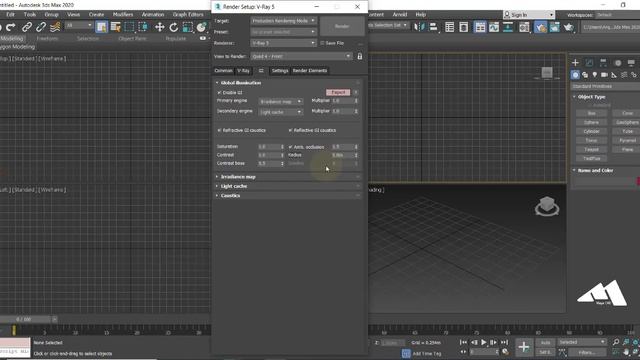The width and height of the screenshot is (640, 360).
Task: Activate the Select and Rotate tool
Action: click(x=174, y=27)
